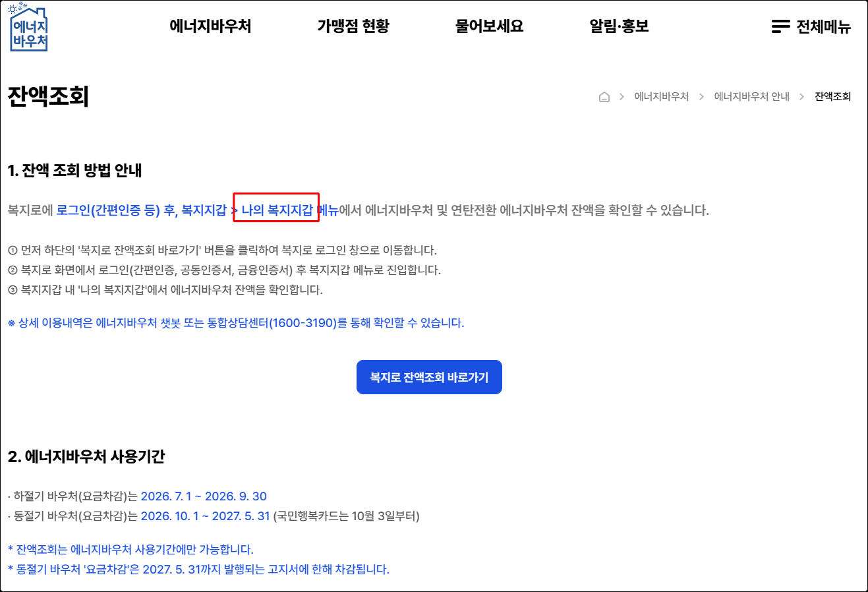Open the 가맹점 현황 menu
The width and height of the screenshot is (868, 592).
[x=353, y=26]
